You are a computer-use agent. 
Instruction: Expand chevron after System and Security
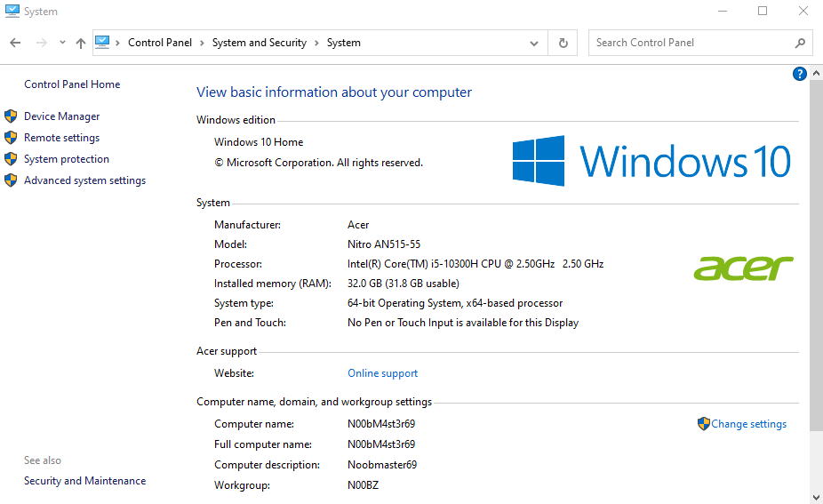click(316, 43)
